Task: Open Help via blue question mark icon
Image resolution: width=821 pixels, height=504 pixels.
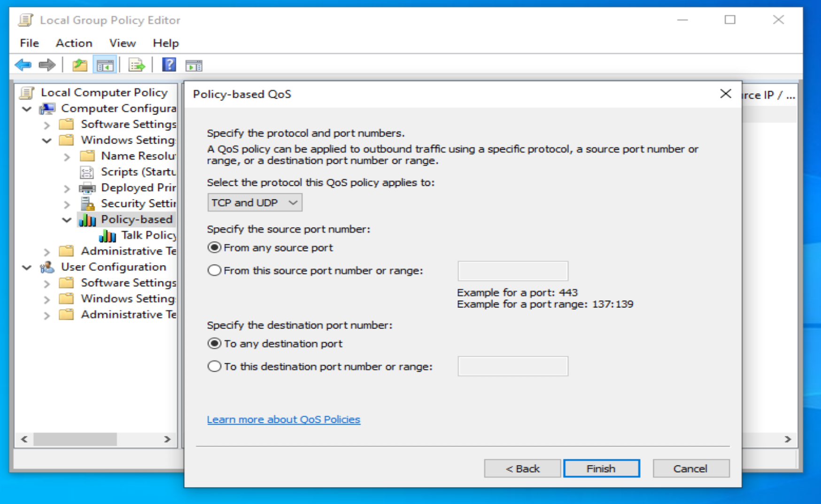Action: pyautogui.click(x=169, y=65)
